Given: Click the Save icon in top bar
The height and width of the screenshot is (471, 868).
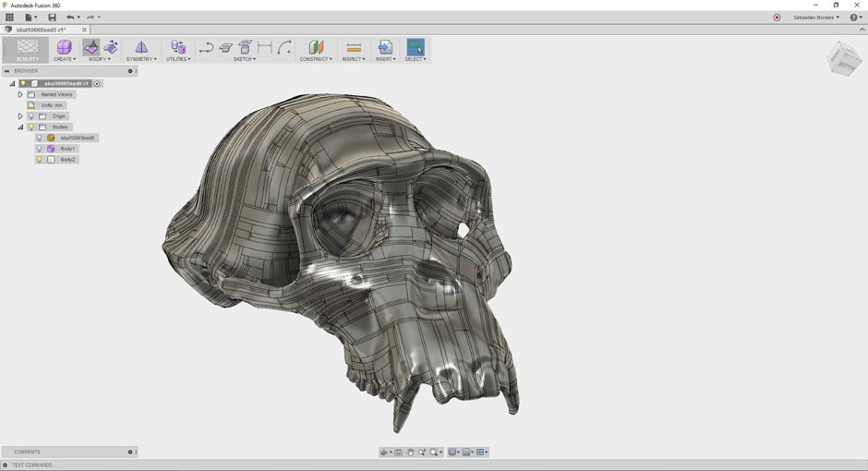Looking at the screenshot, I should [x=52, y=18].
